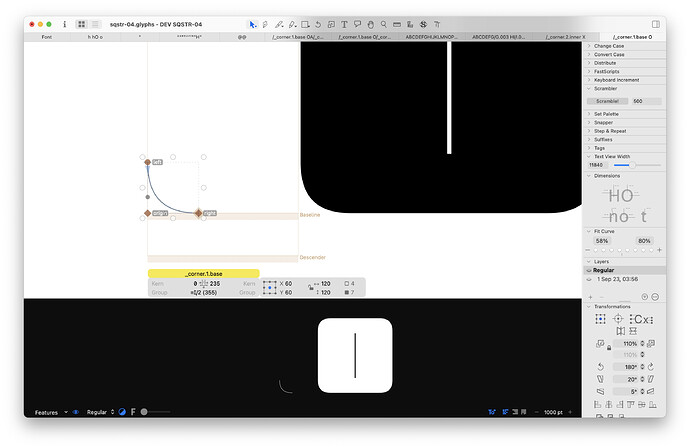Toggle inverted preview colors circle icon
The height and width of the screenshot is (448, 690).
tap(122, 412)
